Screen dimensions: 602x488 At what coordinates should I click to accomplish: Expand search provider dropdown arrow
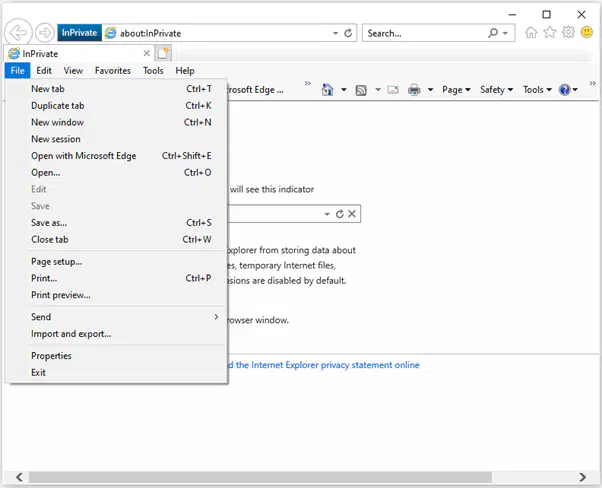pos(505,33)
